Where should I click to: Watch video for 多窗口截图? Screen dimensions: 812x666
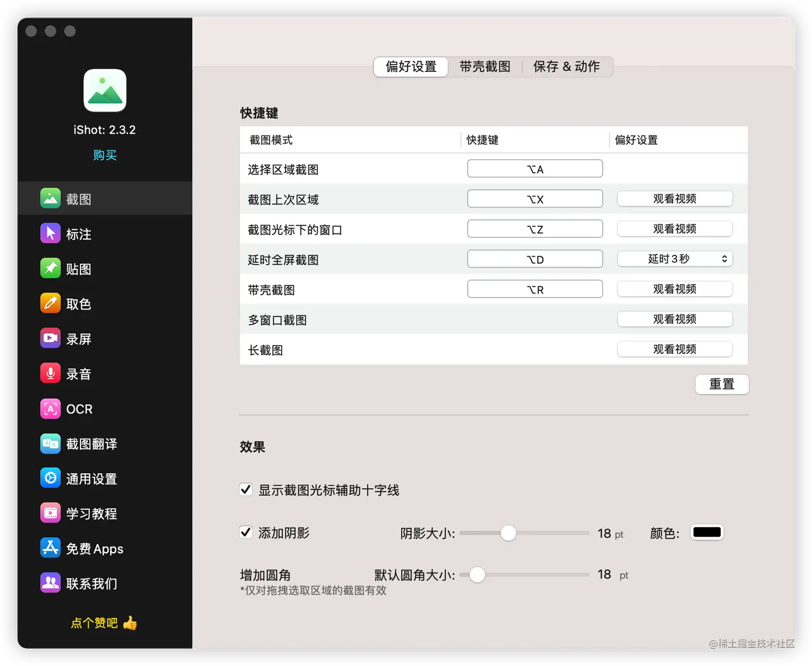pos(675,319)
